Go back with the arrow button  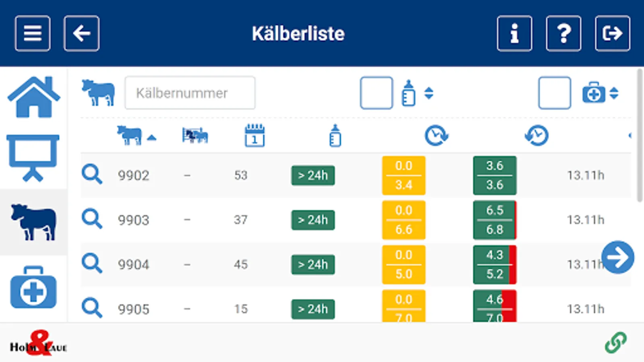tap(81, 33)
